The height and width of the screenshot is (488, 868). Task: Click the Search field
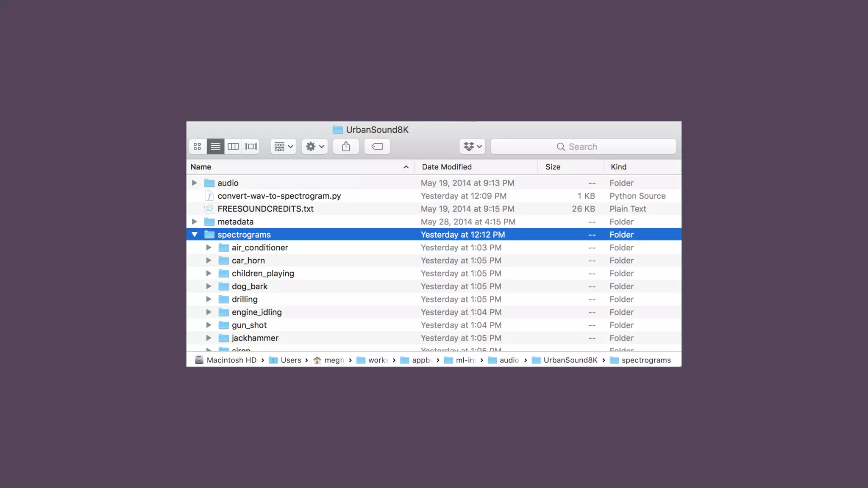(x=583, y=147)
